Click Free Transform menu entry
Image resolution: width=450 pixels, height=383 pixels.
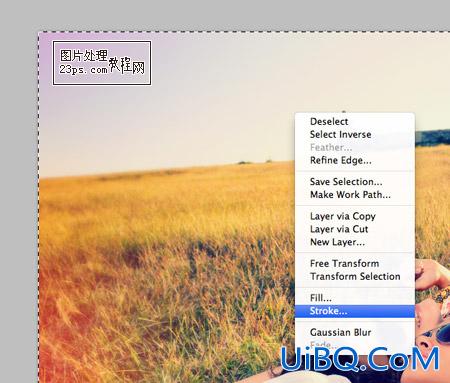tap(355, 263)
